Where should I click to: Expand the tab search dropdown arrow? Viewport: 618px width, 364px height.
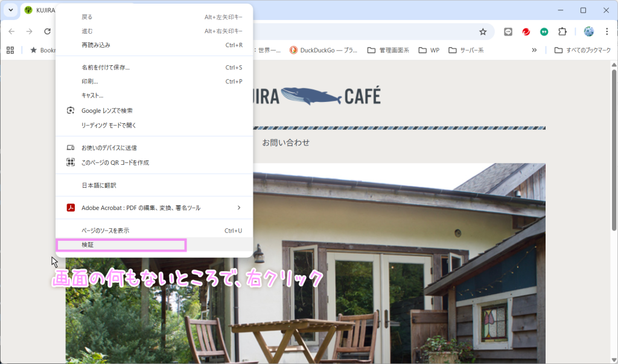pos(10,10)
